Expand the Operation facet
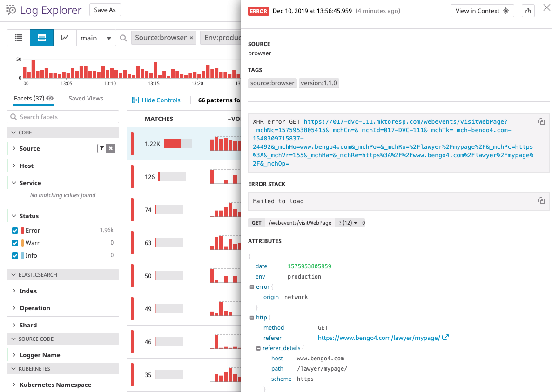Viewport: 552px width, 392px height. (x=13, y=308)
